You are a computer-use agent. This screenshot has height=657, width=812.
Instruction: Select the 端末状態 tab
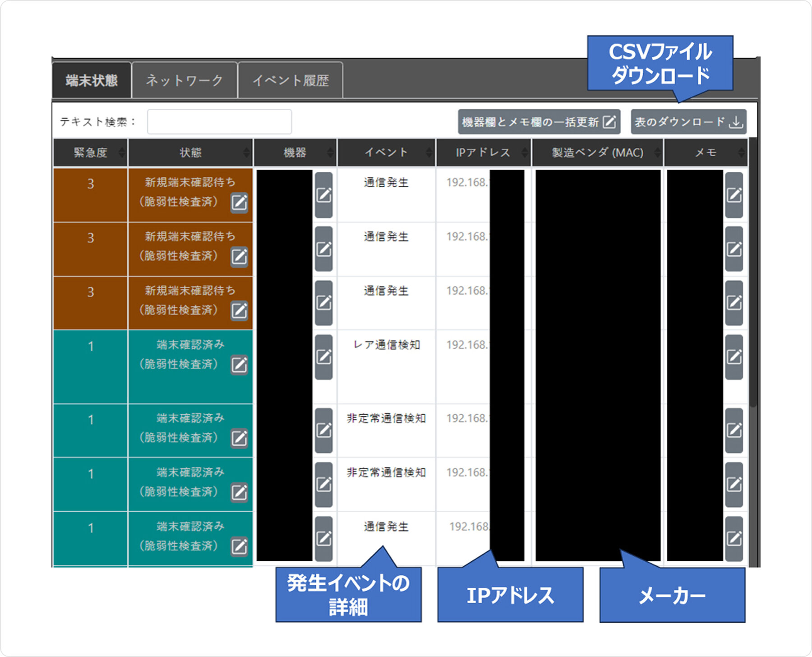pos(92,80)
